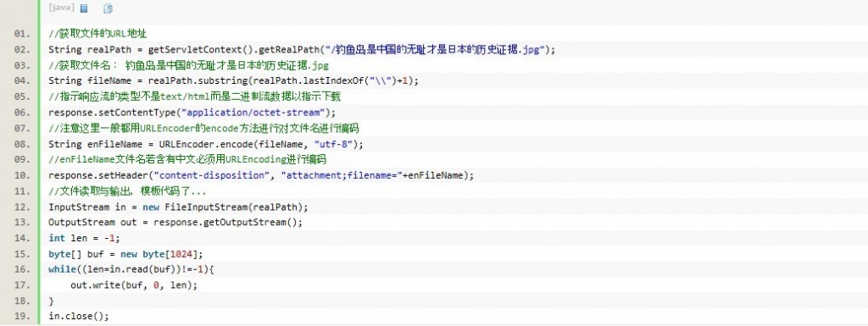868x326 pixels.
Task: Click line number 12.
Action: [x=23, y=207]
